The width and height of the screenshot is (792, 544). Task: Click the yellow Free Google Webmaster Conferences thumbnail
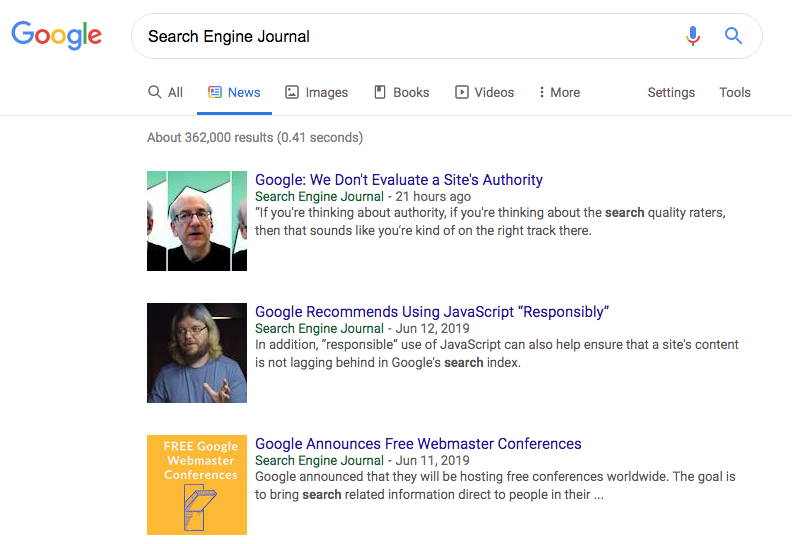[197, 485]
